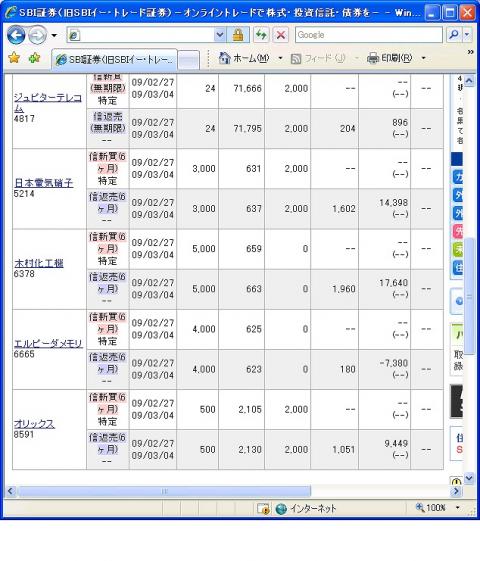The image size is (480, 561).
Task: Select the -7,380 loss value
Action: tap(393, 363)
